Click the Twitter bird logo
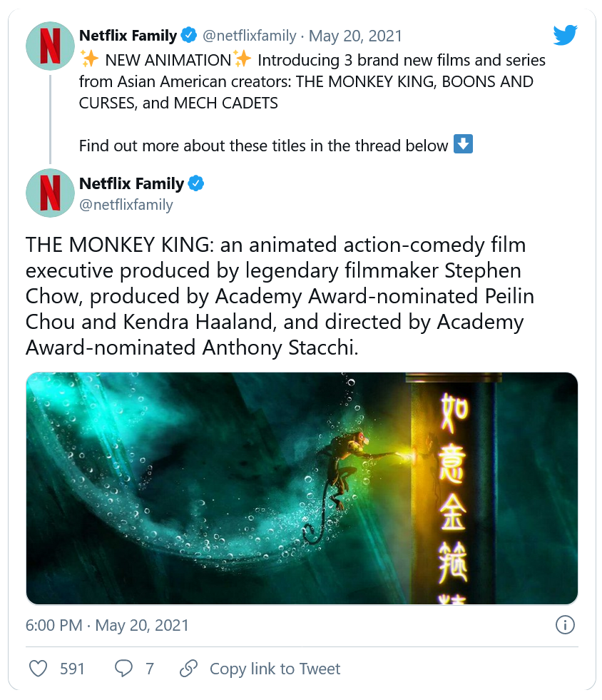602x700 pixels. pos(564,35)
